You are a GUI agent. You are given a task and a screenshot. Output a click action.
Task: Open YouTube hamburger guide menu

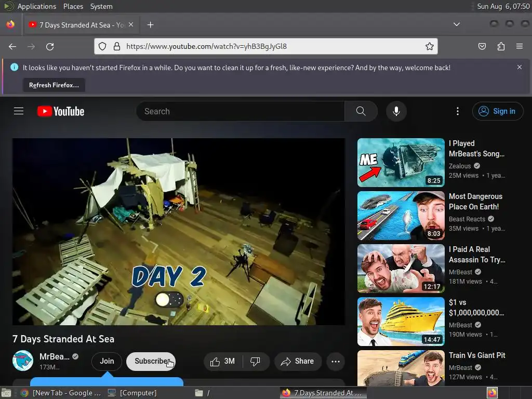click(19, 111)
